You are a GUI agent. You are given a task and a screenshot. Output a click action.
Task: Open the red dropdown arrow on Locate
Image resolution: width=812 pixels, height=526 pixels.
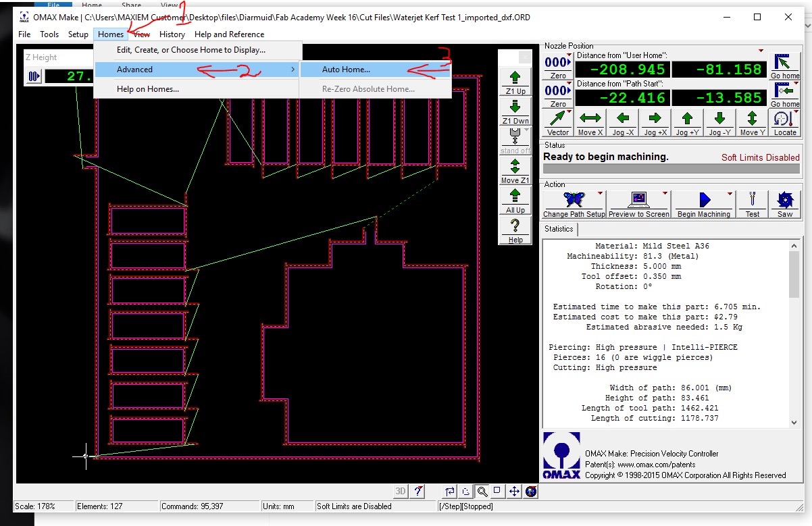797,112
